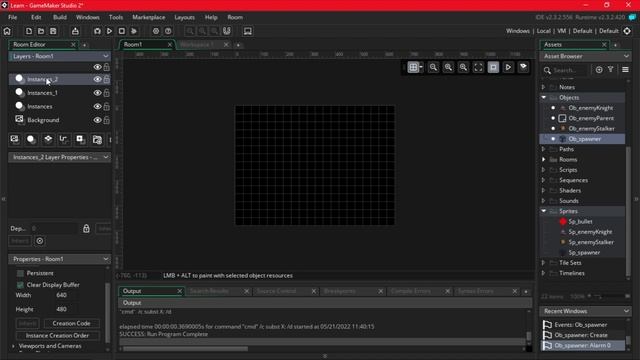Create new tile layer icon

click(48, 139)
